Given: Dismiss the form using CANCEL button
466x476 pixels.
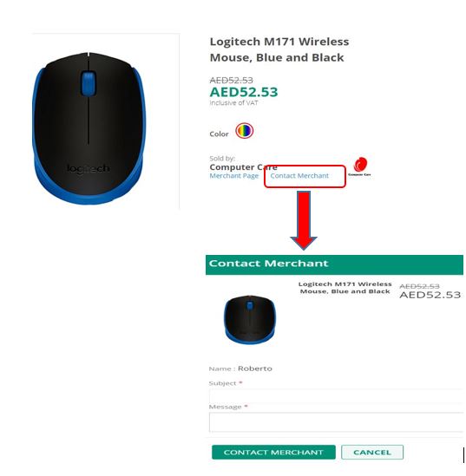Looking at the screenshot, I should pos(372,453).
